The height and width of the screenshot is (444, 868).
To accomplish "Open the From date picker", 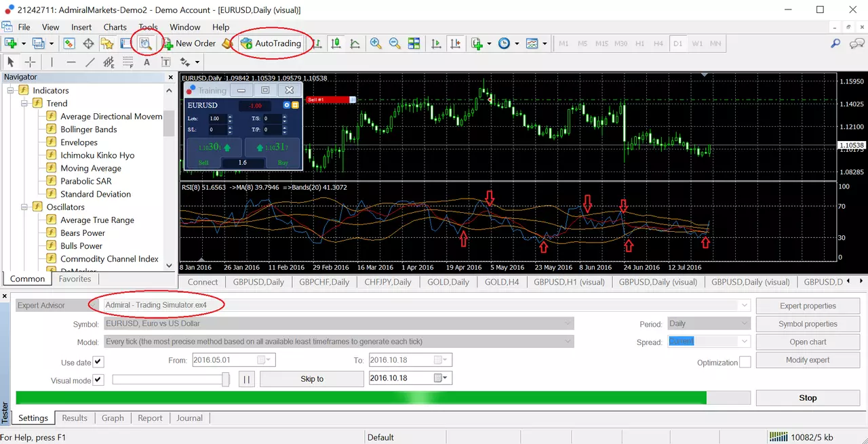I will click(x=264, y=360).
